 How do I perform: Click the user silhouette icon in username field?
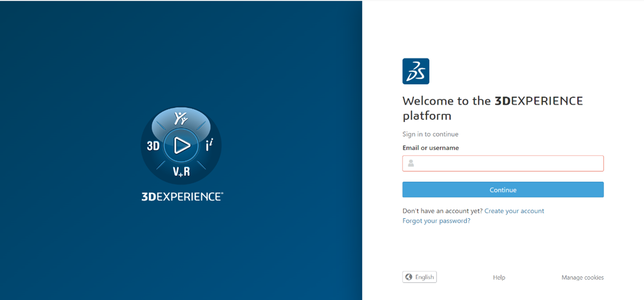pyautogui.click(x=411, y=163)
